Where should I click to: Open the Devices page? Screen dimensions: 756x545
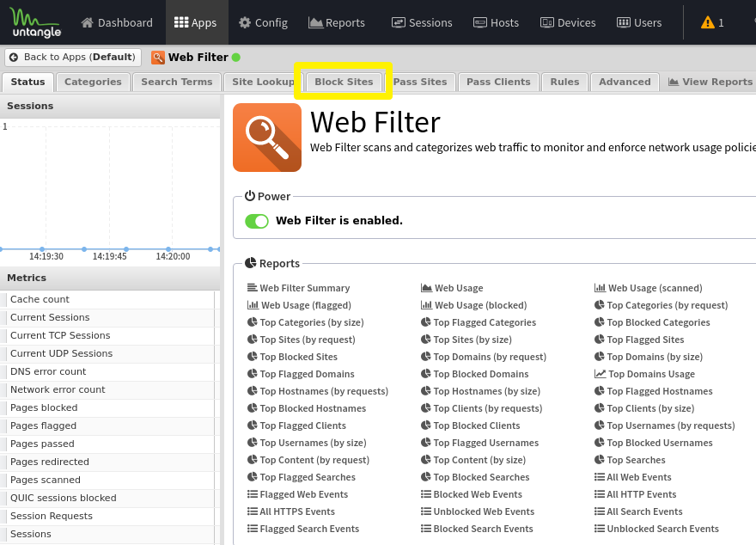tap(568, 22)
